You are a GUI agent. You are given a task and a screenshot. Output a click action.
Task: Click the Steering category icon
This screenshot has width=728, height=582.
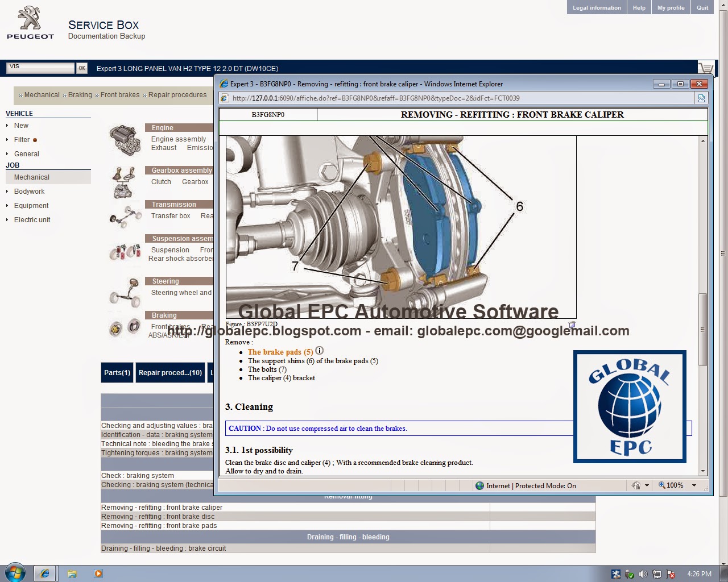click(124, 292)
